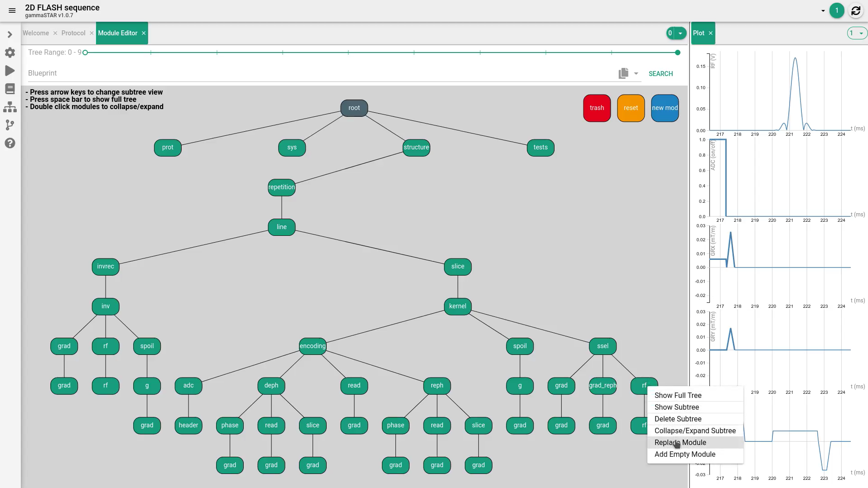Viewport: 868px width, 488px height.
Task: Choose Delete Subtree in context menu
Action: click(x=678, y=419)
